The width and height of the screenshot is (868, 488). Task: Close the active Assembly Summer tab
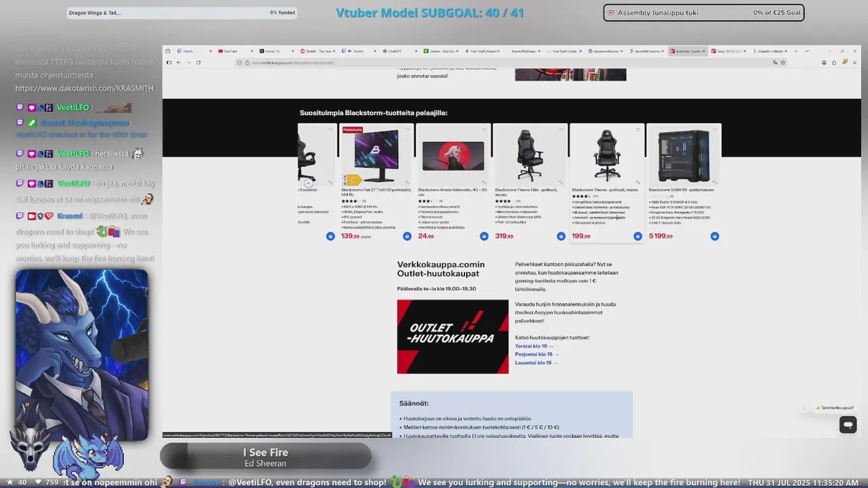704,51
